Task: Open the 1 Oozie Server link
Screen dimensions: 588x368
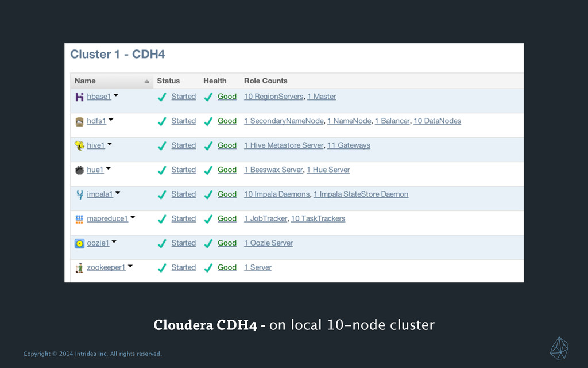Action: 269,243
